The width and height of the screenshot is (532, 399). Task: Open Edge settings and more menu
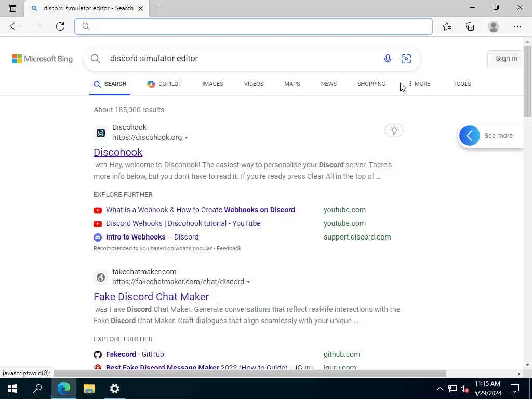[x=517, y=26]
